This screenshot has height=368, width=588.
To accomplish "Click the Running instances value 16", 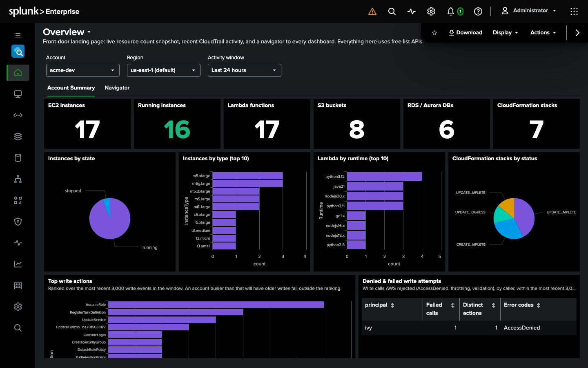I will (x=177, y=130).
